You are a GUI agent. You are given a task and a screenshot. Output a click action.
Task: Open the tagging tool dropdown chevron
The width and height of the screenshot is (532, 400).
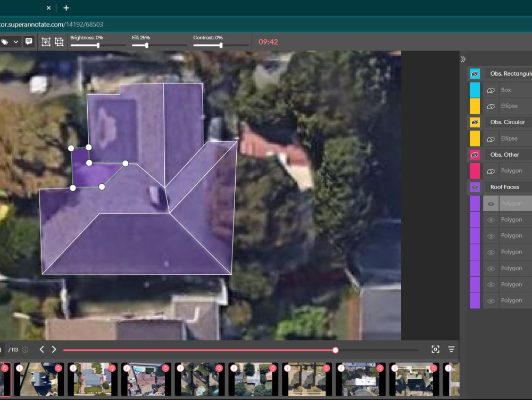pos(16,42)
